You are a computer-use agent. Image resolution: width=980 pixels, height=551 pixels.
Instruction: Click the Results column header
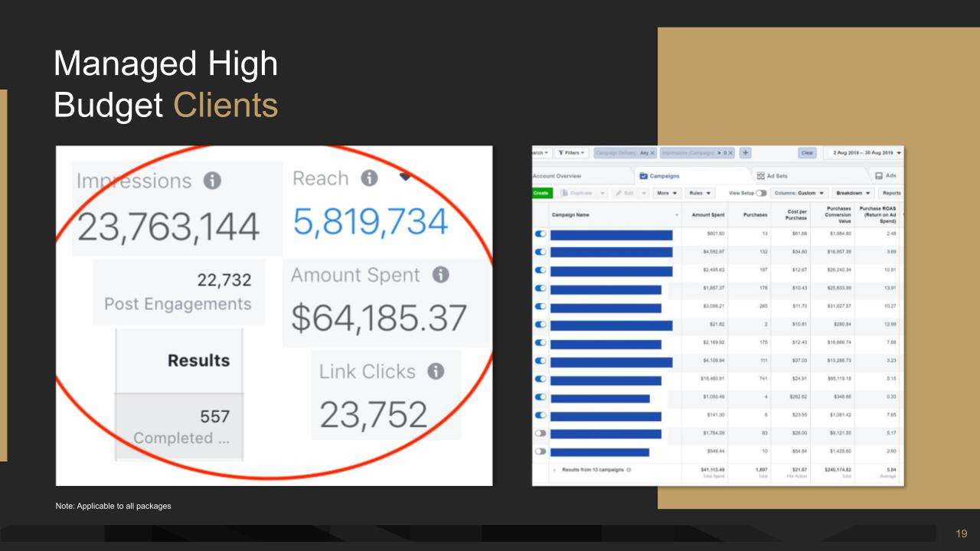pyautogui.click(x=199, y=360)
